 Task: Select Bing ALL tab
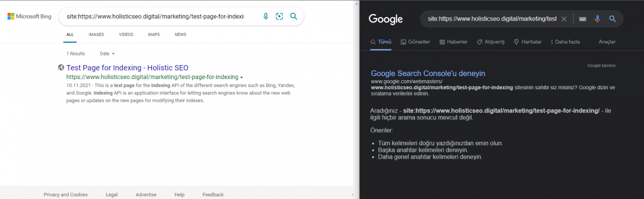70,34
